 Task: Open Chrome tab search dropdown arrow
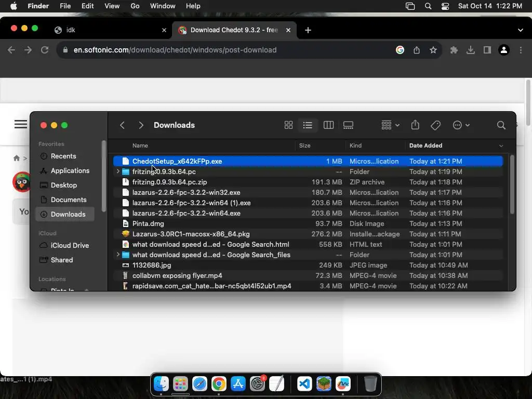521,30
